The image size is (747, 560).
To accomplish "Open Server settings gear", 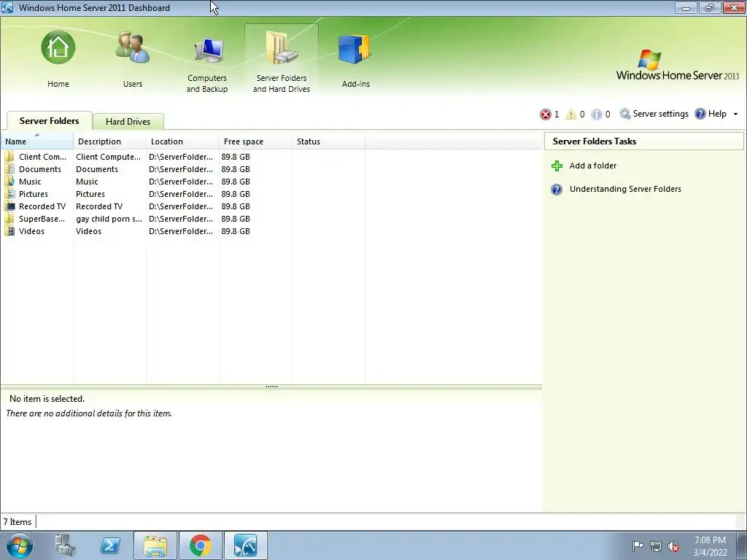I will (624, 114).
